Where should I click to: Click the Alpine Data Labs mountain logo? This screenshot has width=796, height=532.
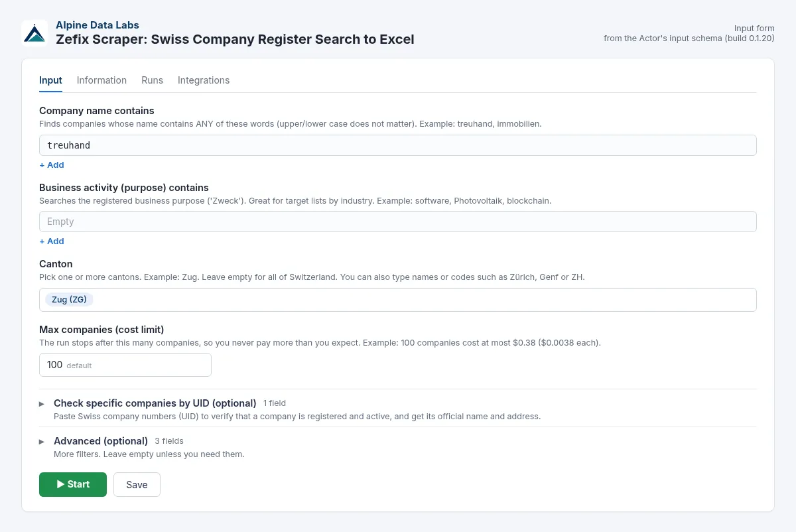[34, 33]
